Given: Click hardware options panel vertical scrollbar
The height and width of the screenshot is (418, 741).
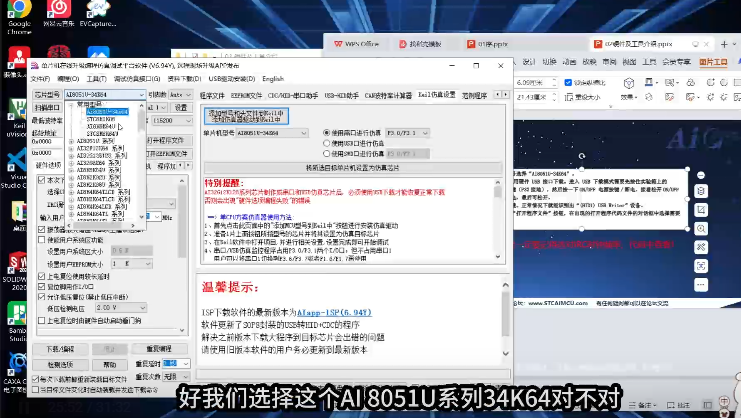Looking at the screenshot, I should coord(182,255).
